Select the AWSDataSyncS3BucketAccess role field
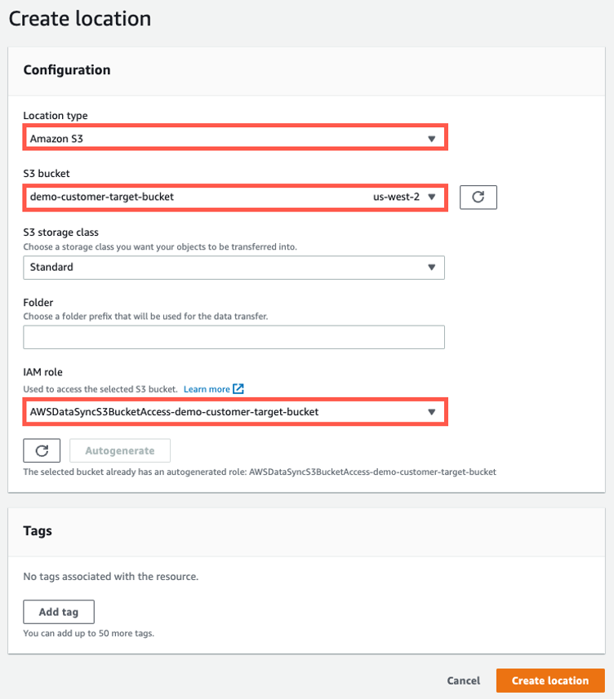The height and width of the screenshot is (700, 614). (x=234, y=412)
